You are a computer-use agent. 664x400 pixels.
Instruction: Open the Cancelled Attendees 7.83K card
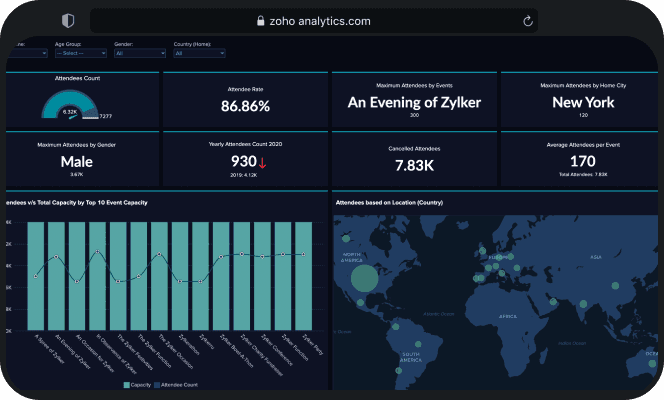[x=414, y=159]
